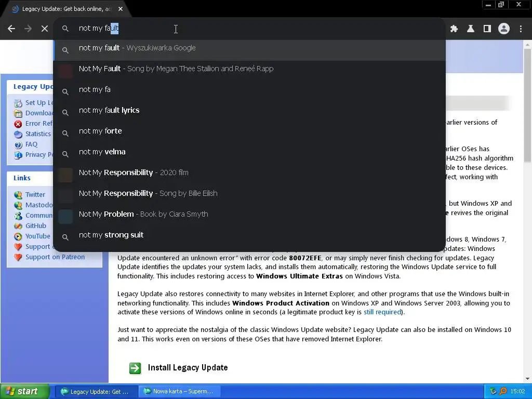Open the FAQ sidebar link

[32, 144]
